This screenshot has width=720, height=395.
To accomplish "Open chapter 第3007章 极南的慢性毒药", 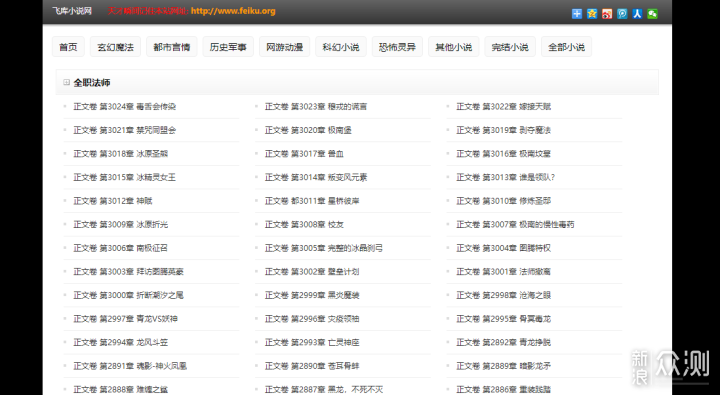I will [x=515, y=225].
